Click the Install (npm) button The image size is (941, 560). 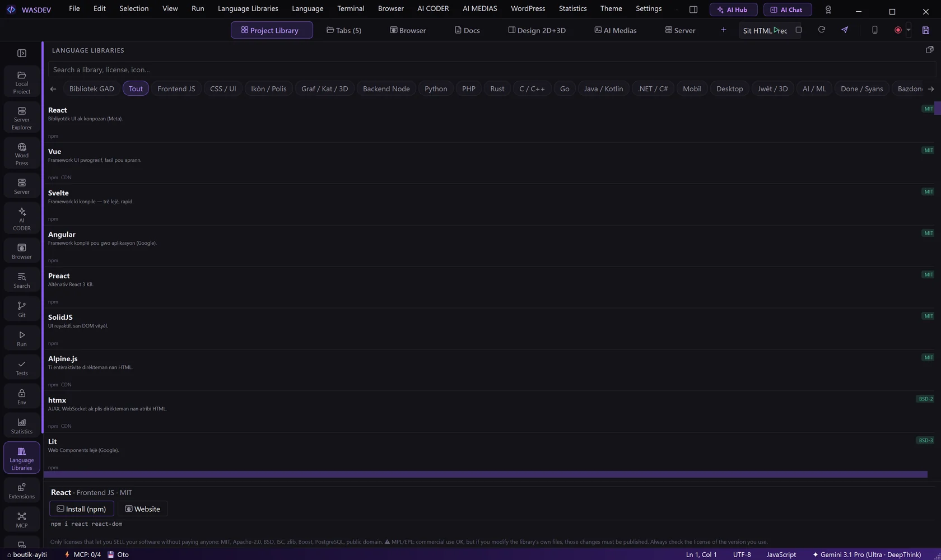tap(82, 509)
